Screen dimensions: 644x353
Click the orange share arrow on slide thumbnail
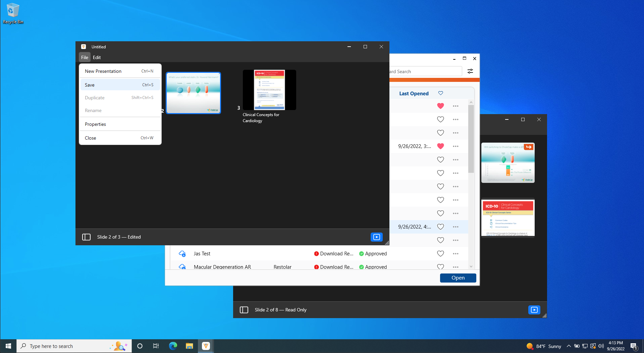[529, 147]
